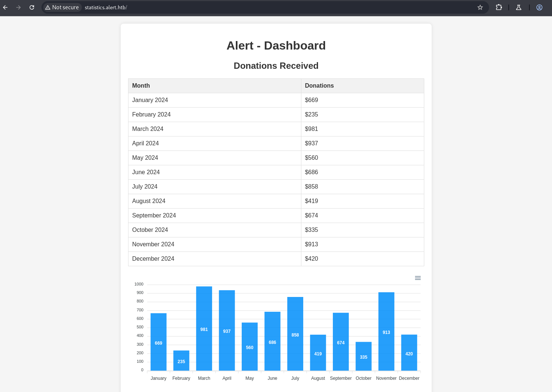Reload the dashboard page
This screenshot has height=392, width=552.
tap(32, 7)
